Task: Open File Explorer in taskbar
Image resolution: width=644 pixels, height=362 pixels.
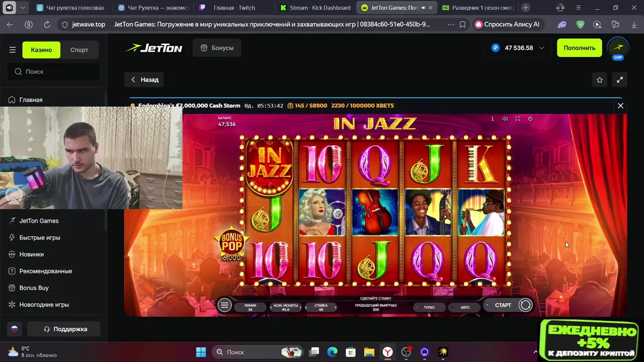Action: pos(369,352)
